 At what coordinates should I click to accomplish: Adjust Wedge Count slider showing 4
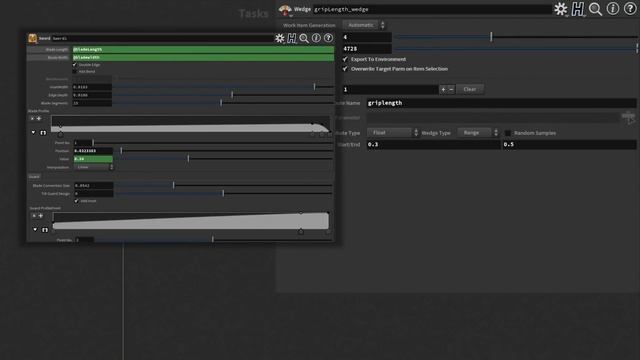516,37
